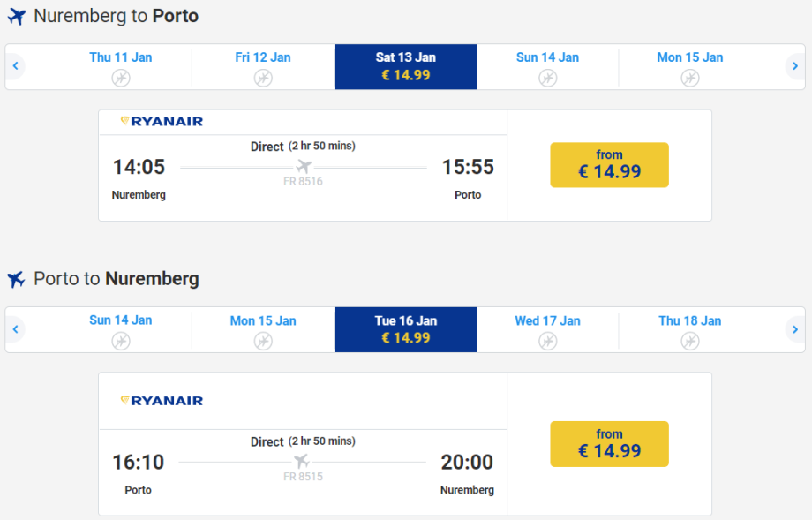Show later outbound dates with right chevron
812x520 pixels.
[x=795, y=66]
